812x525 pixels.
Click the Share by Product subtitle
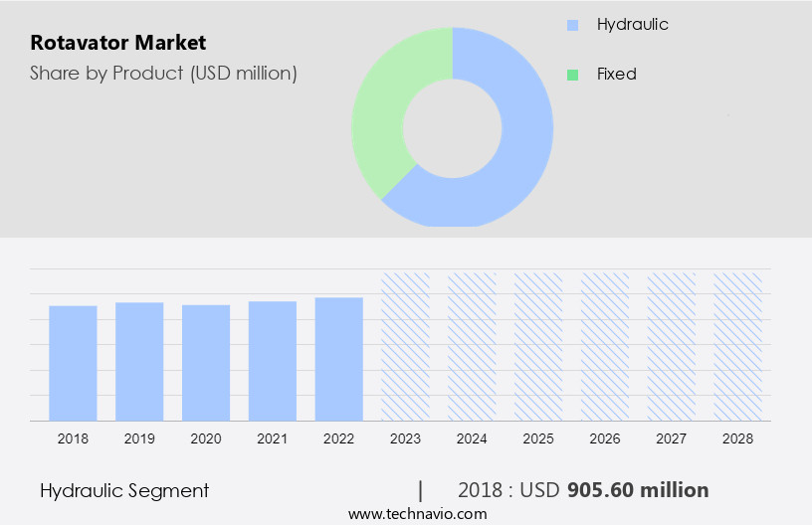pos(163,73)
